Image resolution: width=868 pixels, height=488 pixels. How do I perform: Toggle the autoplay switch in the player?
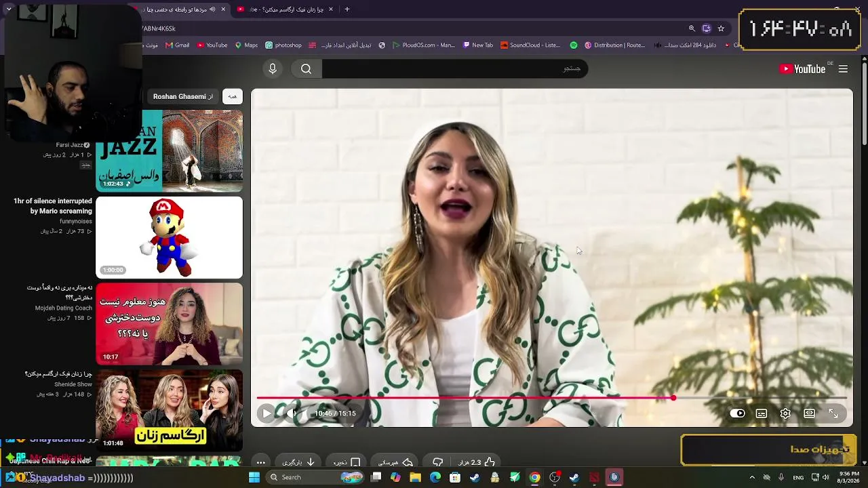738,413
